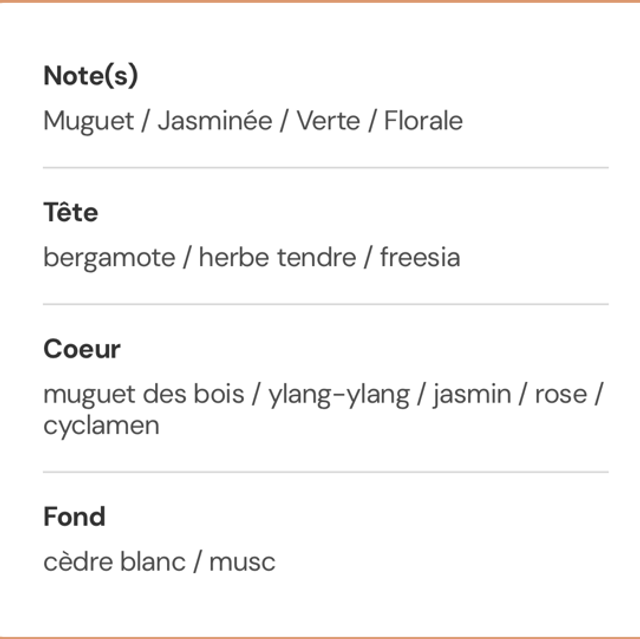This screenshot has height=639, width=640.
Task: Select the Jasminée note
Action: coord(214,122)
